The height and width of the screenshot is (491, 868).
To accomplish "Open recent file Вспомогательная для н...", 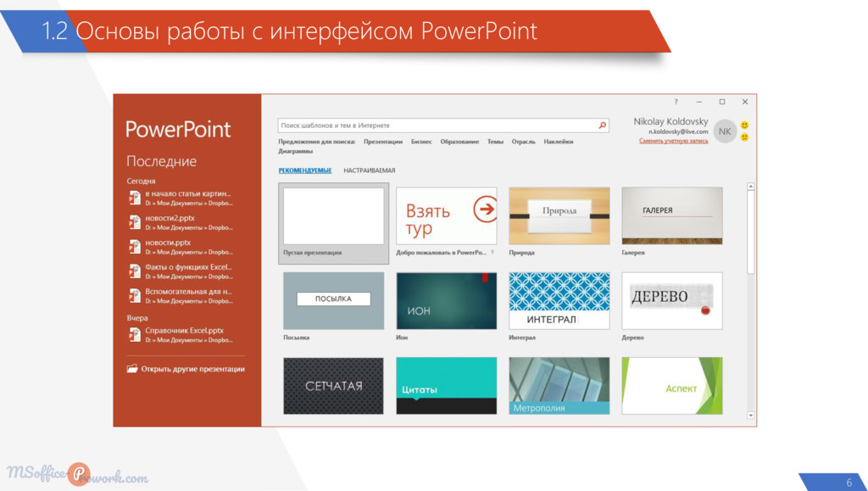I will click(181, 296).
